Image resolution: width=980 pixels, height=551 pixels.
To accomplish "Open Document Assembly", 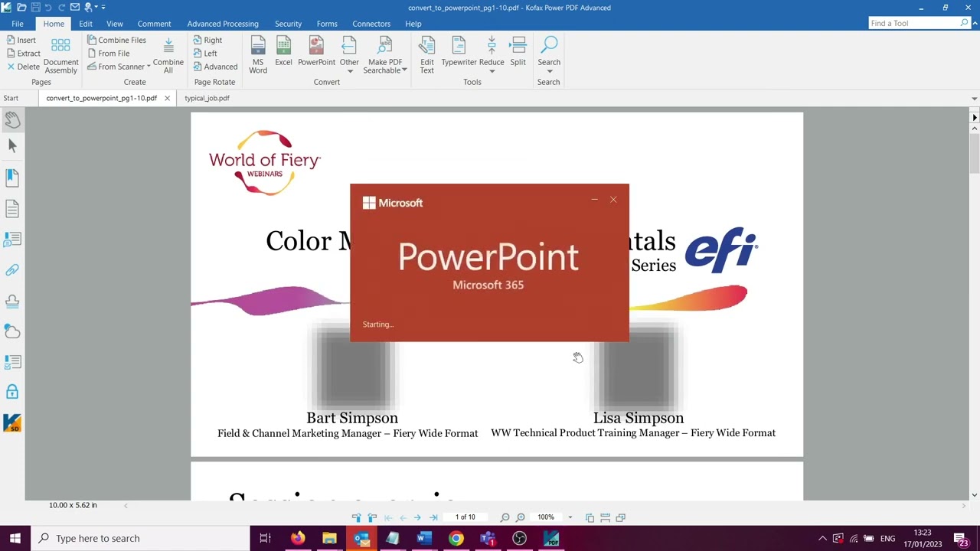I will [60, 55].
